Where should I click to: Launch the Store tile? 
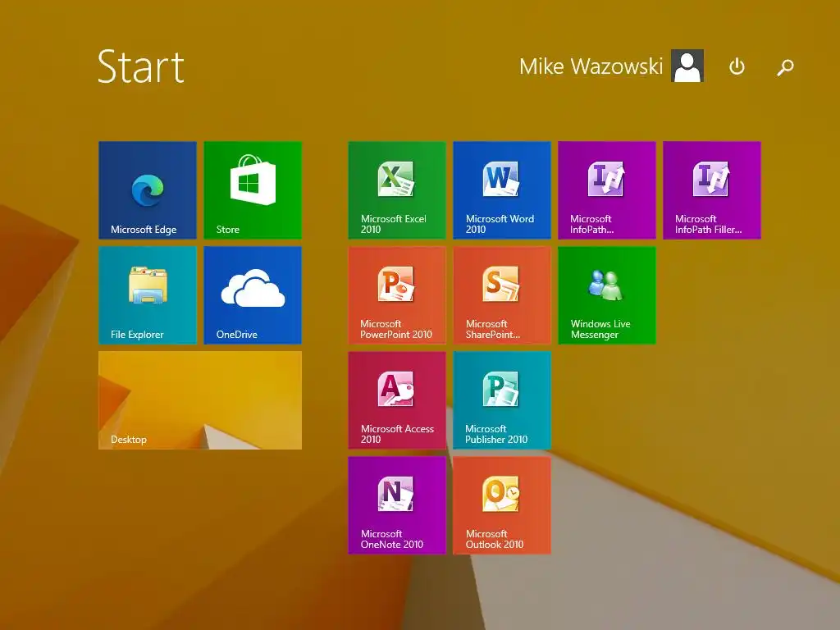(253, 190)
